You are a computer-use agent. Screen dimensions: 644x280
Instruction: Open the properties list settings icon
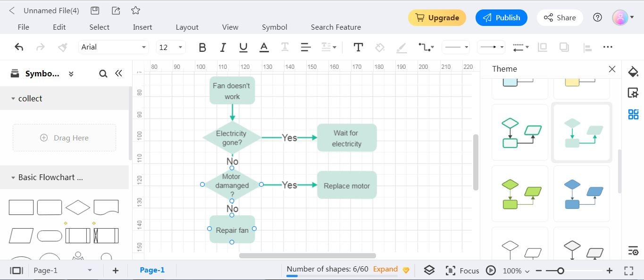[633, 251]
